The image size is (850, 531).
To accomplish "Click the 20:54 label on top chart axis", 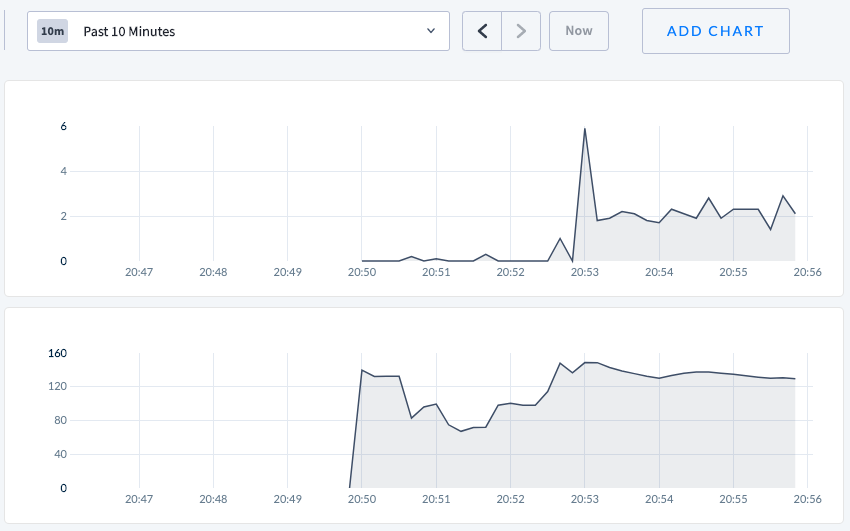I will [x=659, y=272].
